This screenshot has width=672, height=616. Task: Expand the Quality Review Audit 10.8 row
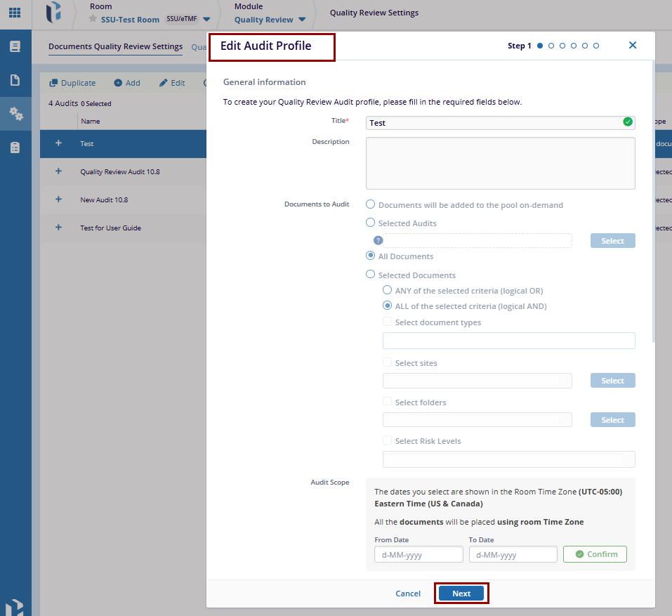[x=58, y=171]
